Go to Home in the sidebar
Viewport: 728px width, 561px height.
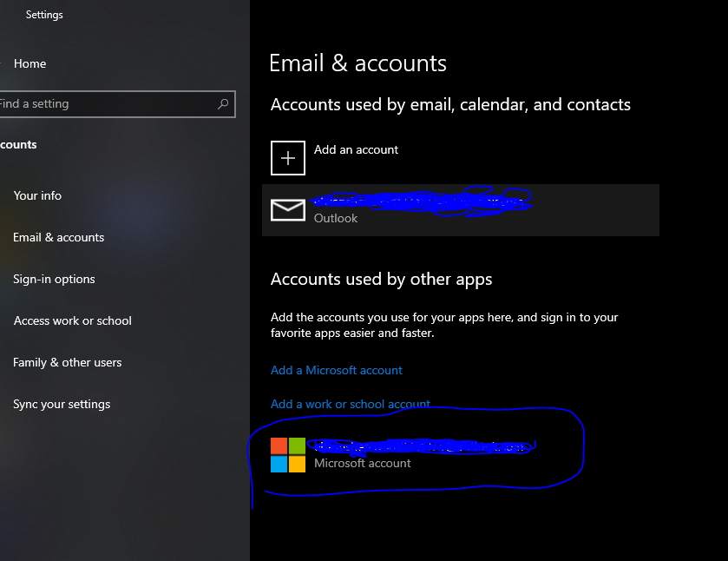pyautogui.click(x=30, y=63)
